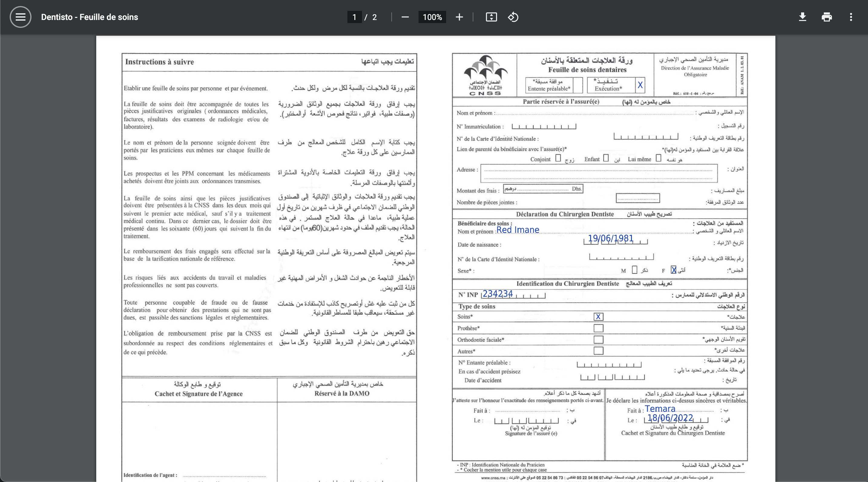Check the Conjoint checkbox
The image size is (868, 482).
(558, 158)
